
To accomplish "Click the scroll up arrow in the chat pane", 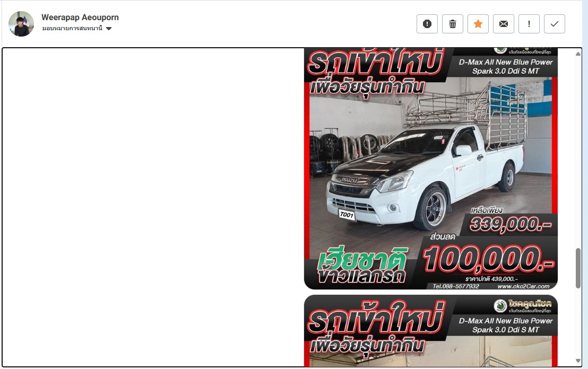I will [578, 54].
